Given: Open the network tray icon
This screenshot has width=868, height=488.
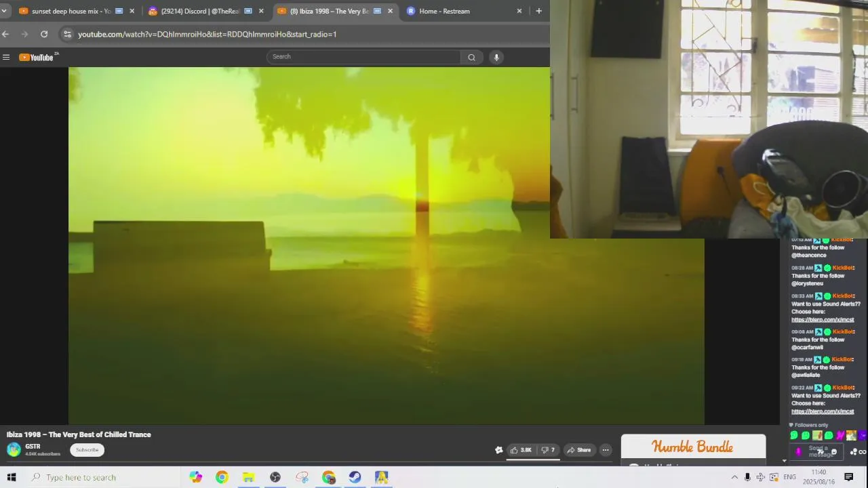Looking at the screenshot, I should pyautogui.click(x=761, y=477).
